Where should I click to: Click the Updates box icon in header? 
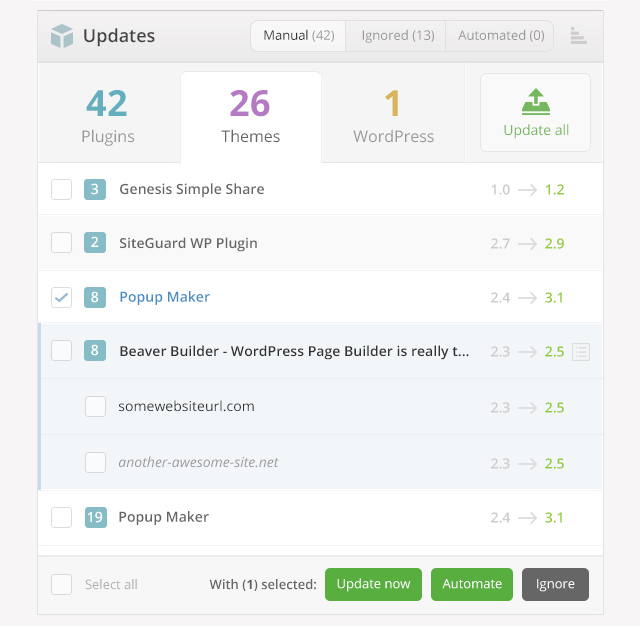point(62,37)
